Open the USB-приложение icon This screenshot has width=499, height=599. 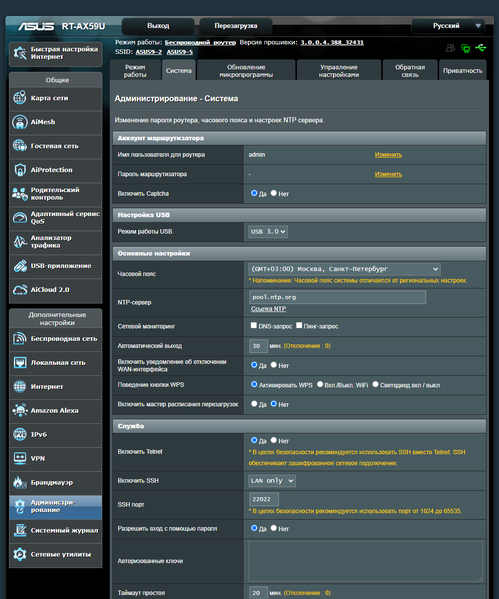coord(20,266)
